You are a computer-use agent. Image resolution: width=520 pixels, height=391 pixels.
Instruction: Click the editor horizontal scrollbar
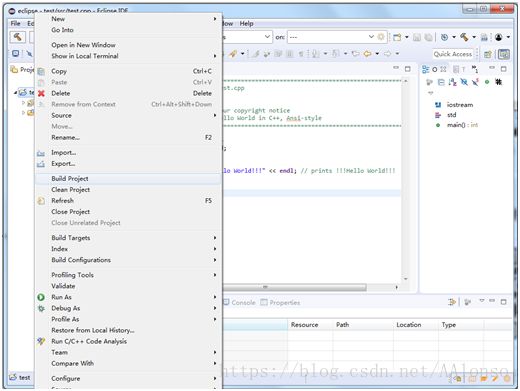295,287
